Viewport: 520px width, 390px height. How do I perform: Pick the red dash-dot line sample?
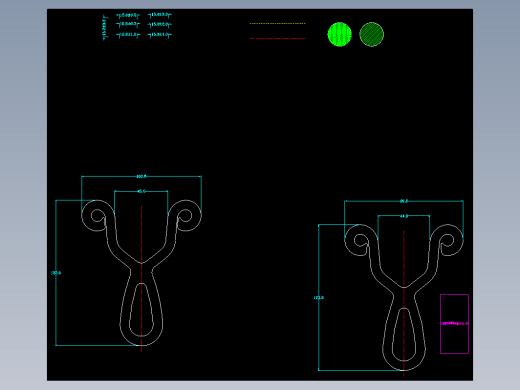[277, 38]
